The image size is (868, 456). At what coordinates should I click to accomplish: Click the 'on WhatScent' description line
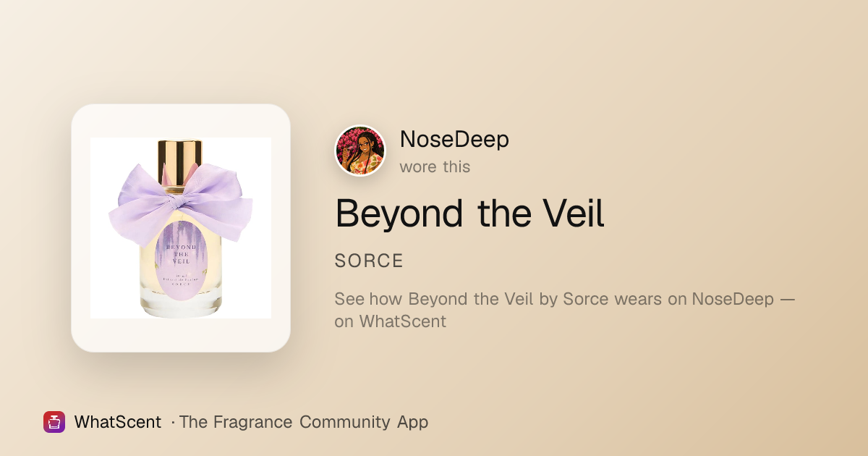pos(391,321)
